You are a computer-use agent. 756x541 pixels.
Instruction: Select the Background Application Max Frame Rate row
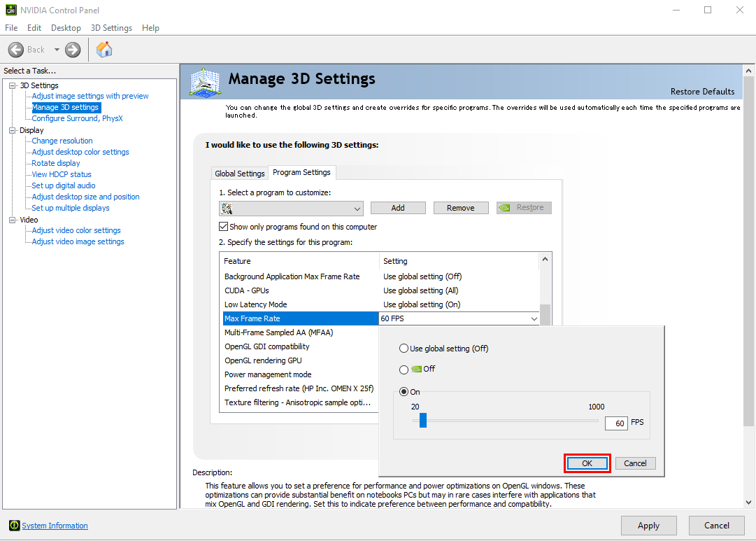[x=381, y=276]
